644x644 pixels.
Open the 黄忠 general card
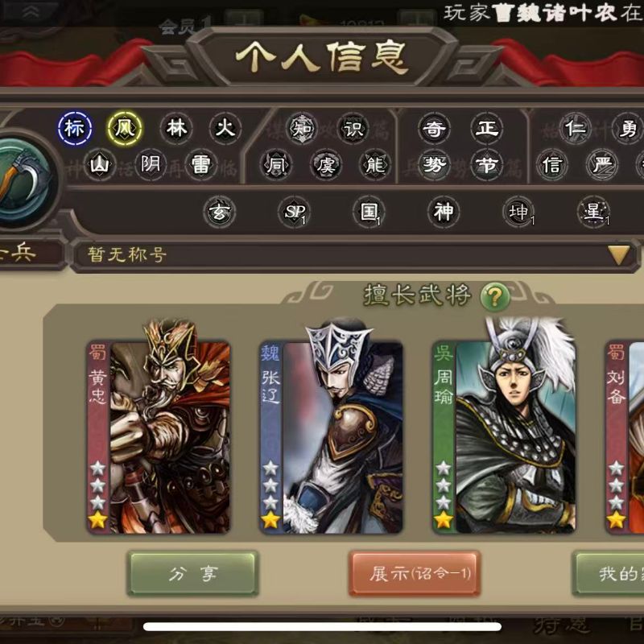pos(159,427)
